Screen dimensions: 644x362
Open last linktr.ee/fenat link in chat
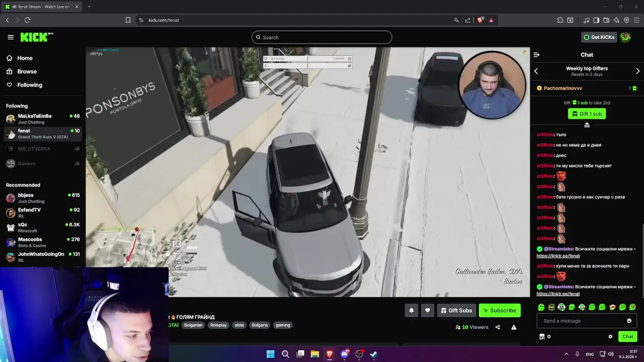pos(558,294)
